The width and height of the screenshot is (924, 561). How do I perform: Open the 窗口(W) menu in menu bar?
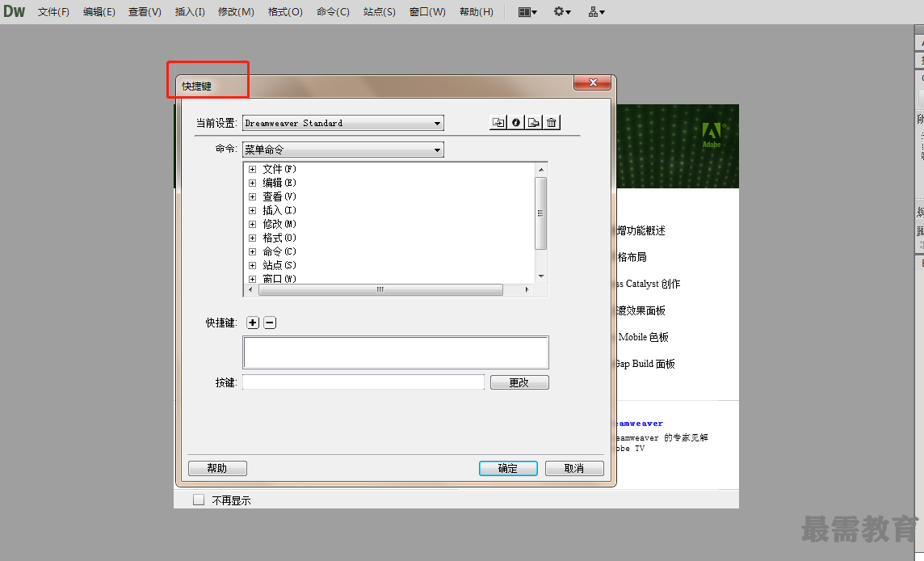click(x=428, y=12)
